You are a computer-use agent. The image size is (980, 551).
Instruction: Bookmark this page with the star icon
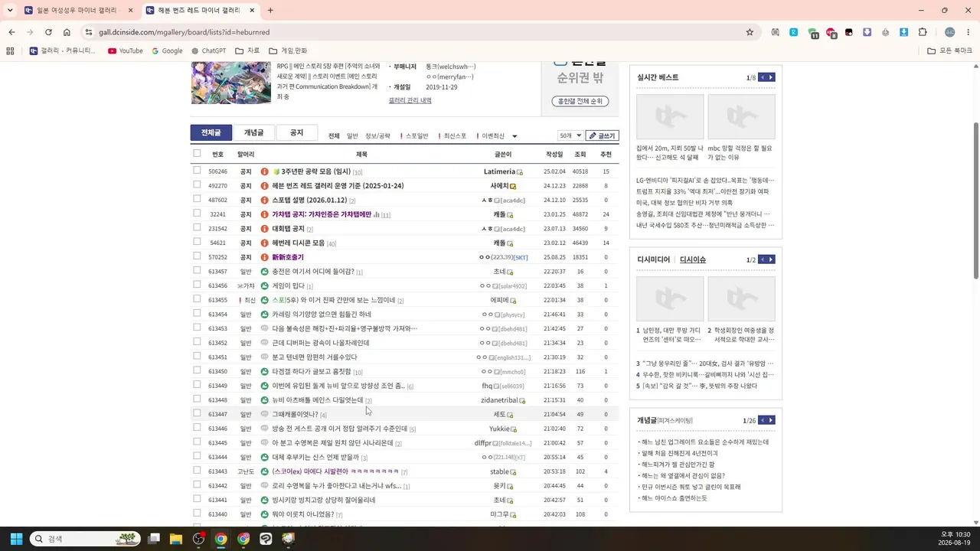click(x=750, y=32)
